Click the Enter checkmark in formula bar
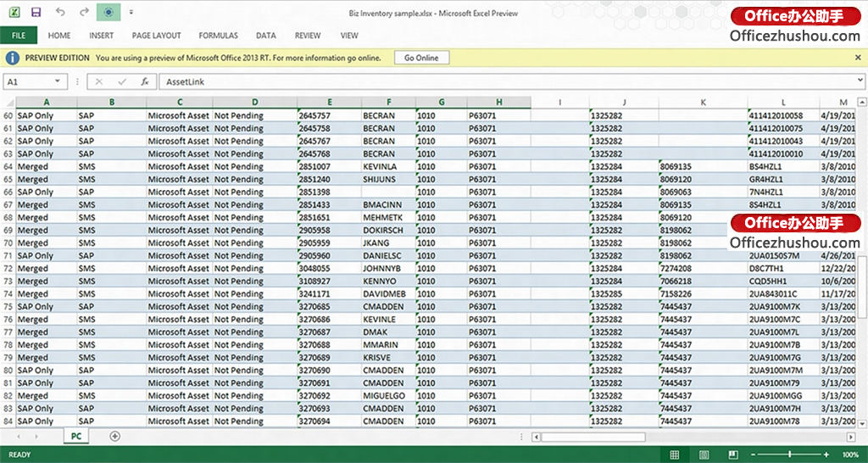The width and height of the screenshot is (868, 463). tap(122, 82)
